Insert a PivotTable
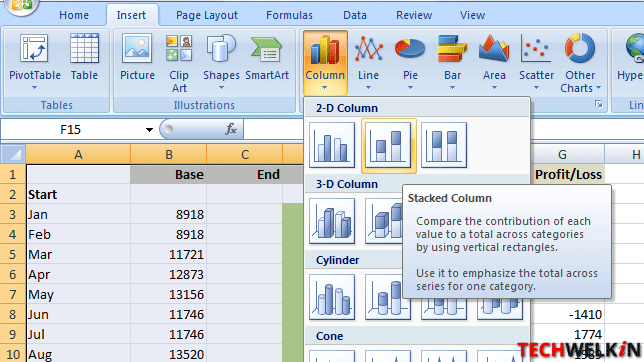The height and width of the screenshot is (362, 644). tap(34, 62)
